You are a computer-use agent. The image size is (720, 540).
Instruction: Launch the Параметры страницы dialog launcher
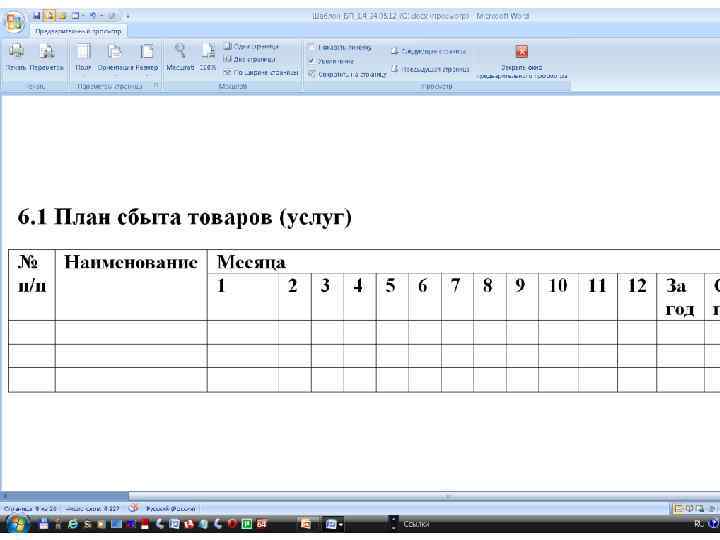point(156,85)
